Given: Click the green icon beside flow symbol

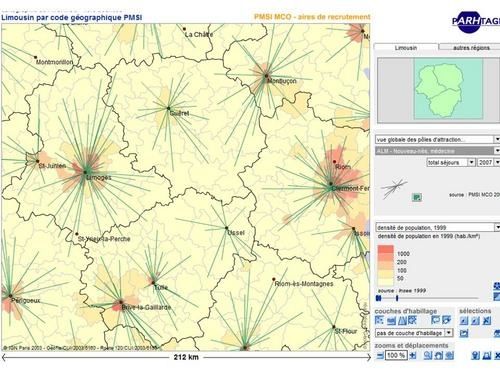Looking at the screenshot, I should click(416, 197).
